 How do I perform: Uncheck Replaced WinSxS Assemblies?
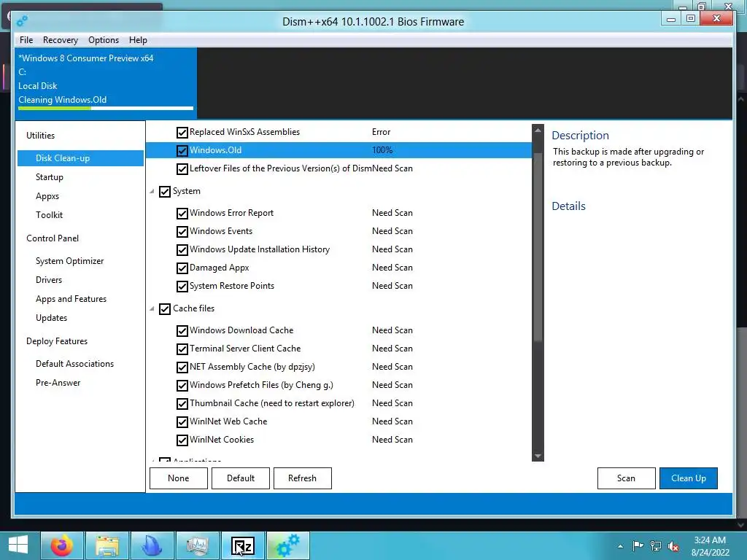[x=182, y=133]
